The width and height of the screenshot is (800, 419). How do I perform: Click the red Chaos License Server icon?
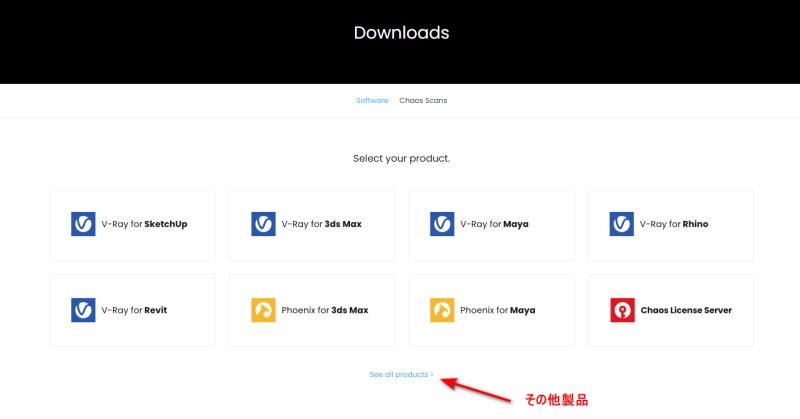622,310
